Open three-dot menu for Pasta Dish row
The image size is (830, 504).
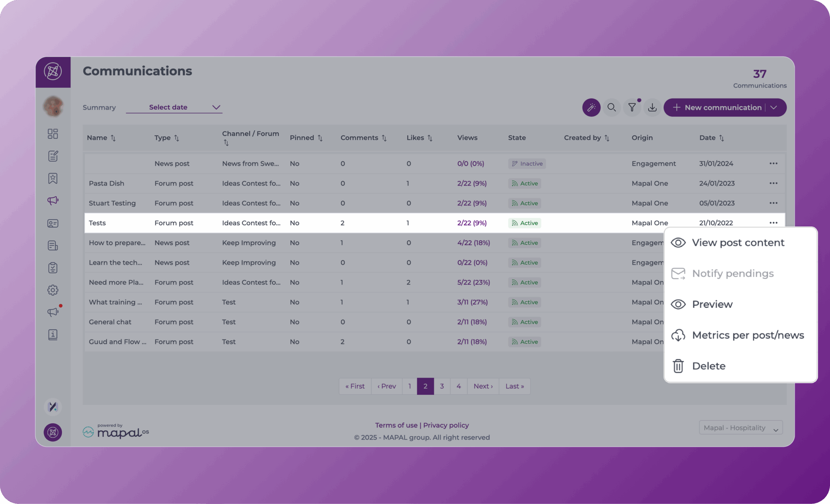coord(773,183)
